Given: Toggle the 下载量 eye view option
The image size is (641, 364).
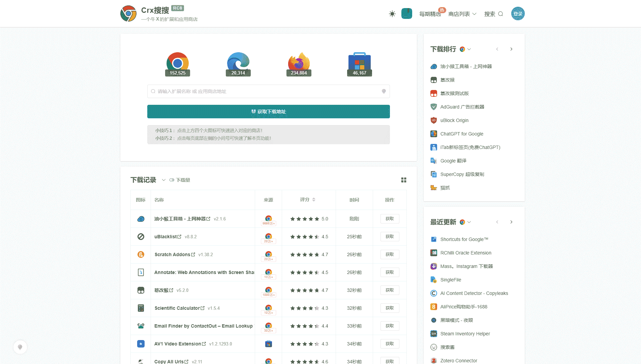Looking at the screenshot, I should [180, 180].
